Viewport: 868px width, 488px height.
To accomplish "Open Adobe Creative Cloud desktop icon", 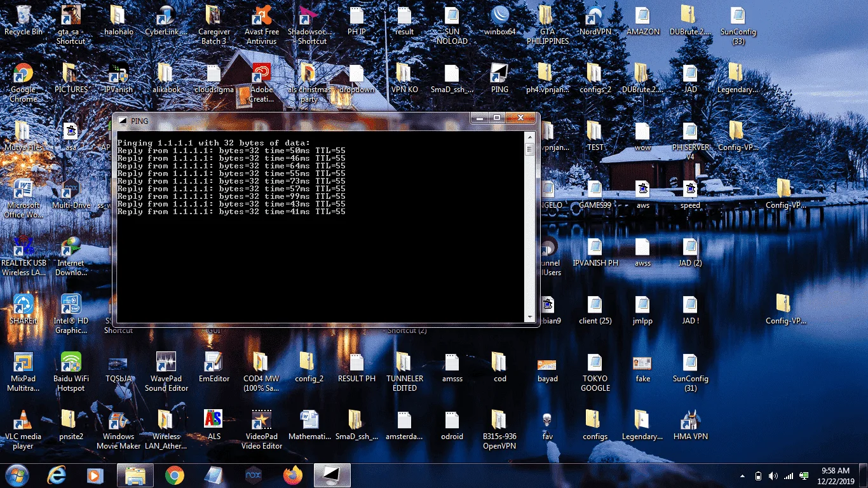I will pyautogui.click(x=262, y=83).
